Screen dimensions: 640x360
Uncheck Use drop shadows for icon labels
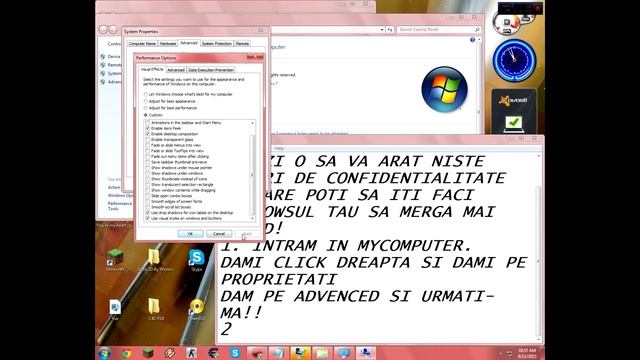click(x=148, y=213)
